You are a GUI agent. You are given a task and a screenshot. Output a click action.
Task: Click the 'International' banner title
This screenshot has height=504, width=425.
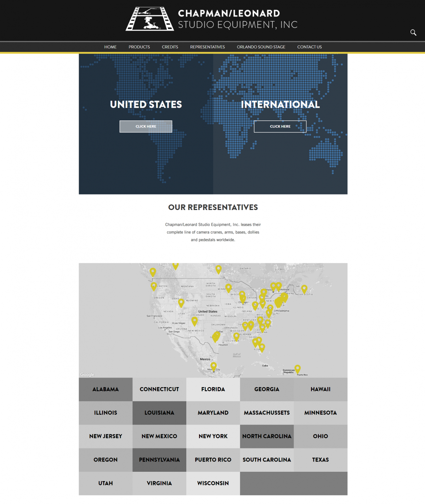click(x=280, y=104)
